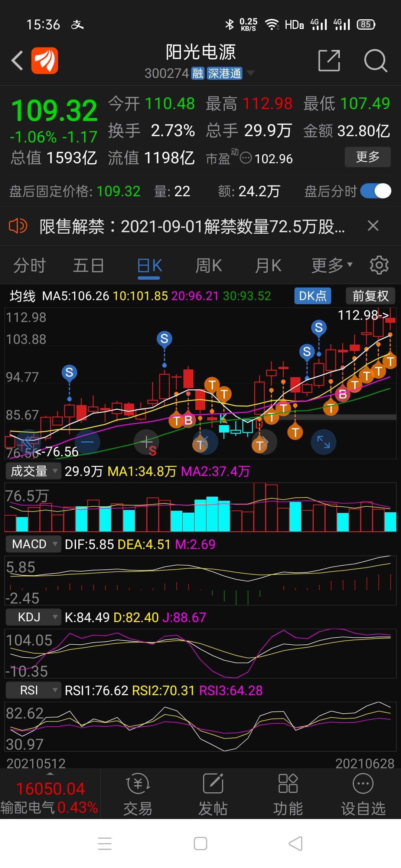The image size is (401, 868).
Task: Tap the volume bar chart area
Action: coord(200,507)
